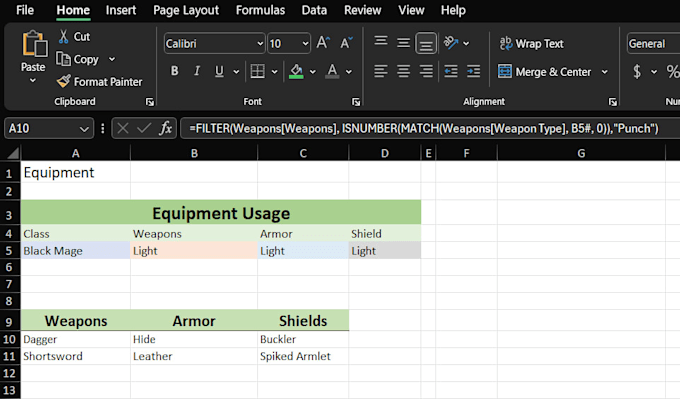Click the Copy icon
This screenshot has height=399, width=680.
pos(63,59)
